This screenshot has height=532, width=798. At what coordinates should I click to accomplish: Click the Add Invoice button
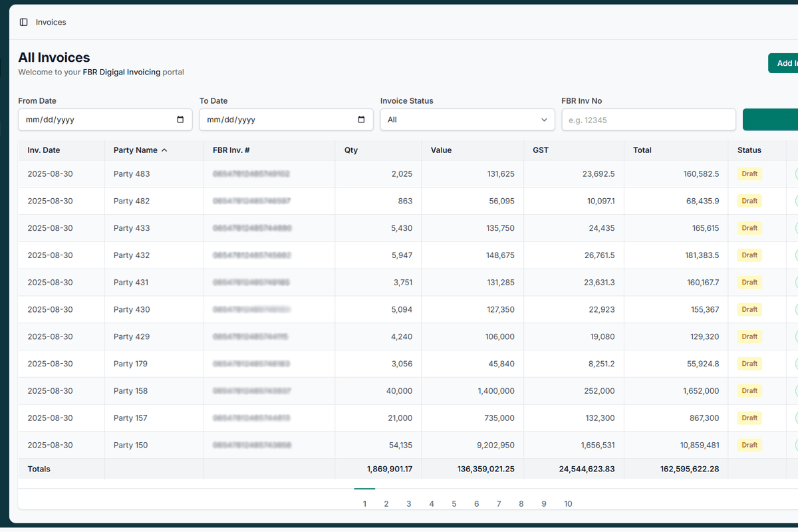click(785, 63)
